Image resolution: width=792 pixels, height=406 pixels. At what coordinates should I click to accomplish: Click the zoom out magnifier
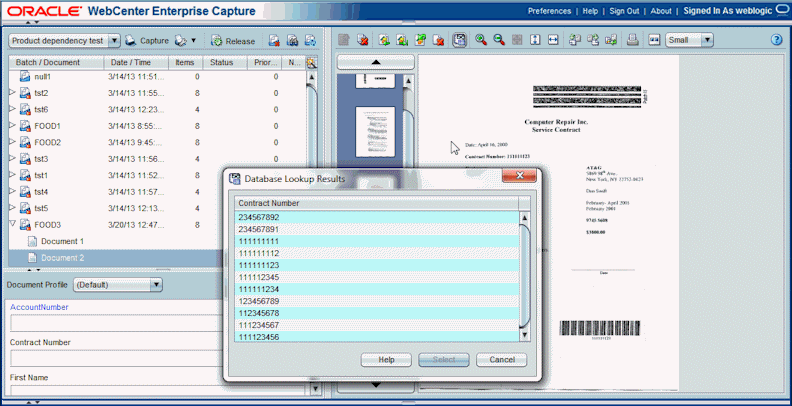tap(499, 40)
